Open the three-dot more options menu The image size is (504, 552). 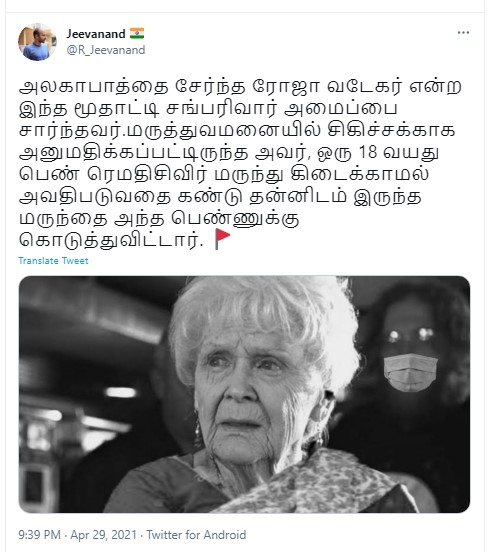[x=463, y=33]
